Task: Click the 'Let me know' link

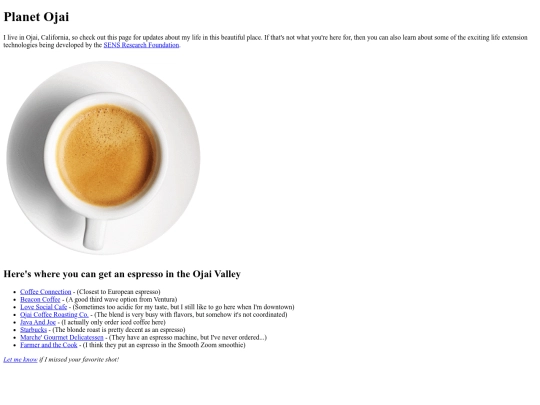Action: click(x=20, y=360)
